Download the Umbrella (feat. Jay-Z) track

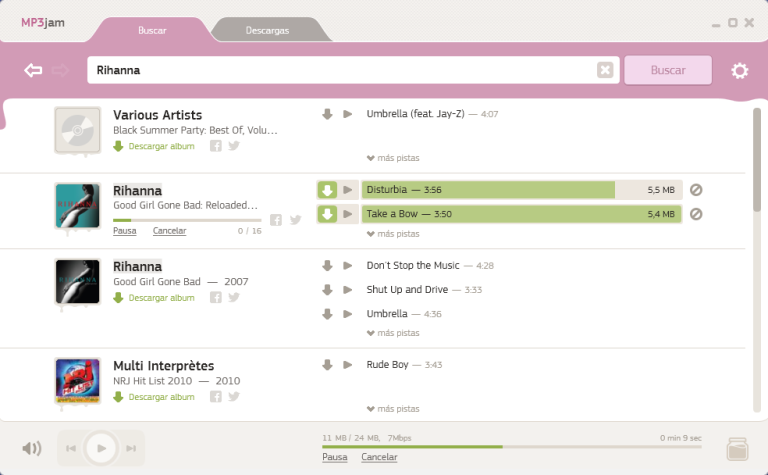[327, 114]
